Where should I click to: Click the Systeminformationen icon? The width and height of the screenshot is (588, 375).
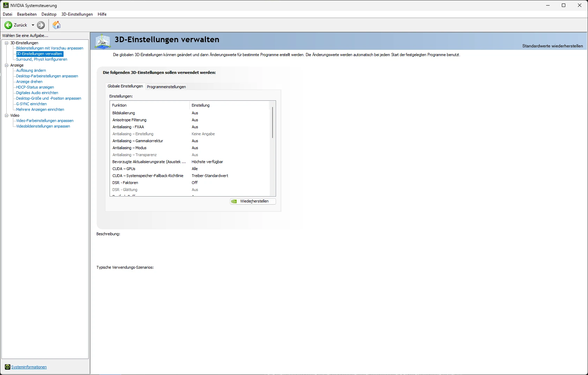click(7, 367)
